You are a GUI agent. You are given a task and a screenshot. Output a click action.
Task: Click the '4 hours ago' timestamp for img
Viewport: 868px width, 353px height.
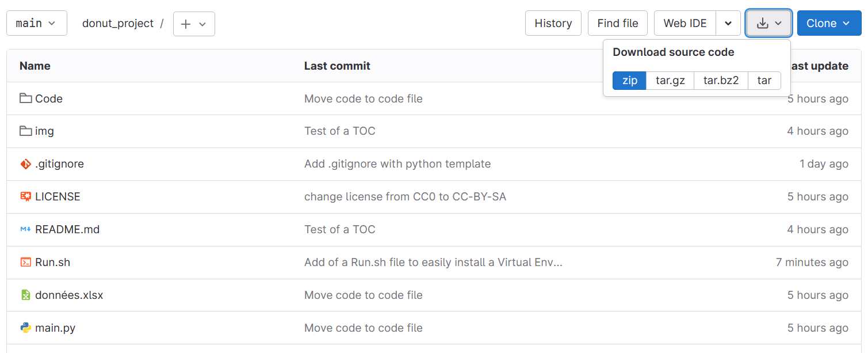point(818,131)
